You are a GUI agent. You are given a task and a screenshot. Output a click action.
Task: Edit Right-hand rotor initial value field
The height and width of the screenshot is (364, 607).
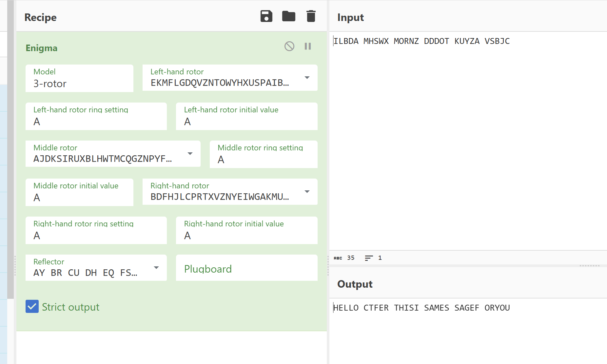246,230
